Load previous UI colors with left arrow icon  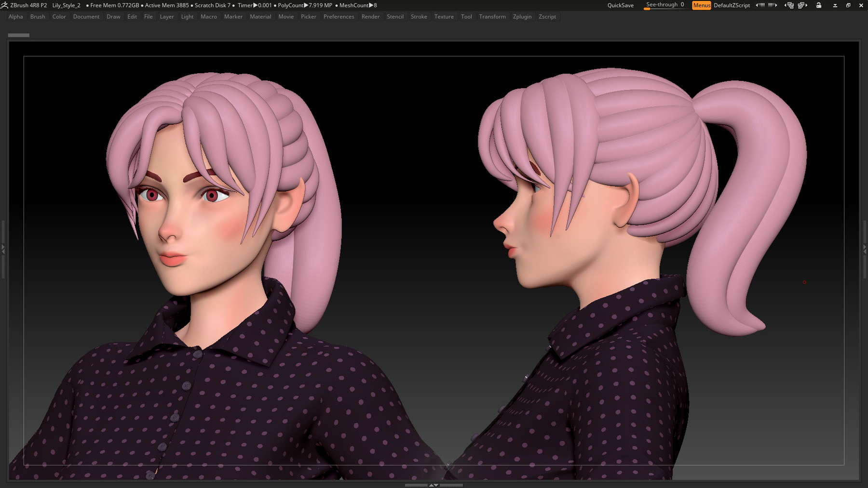pyautogui.click(x=760, y=5)
